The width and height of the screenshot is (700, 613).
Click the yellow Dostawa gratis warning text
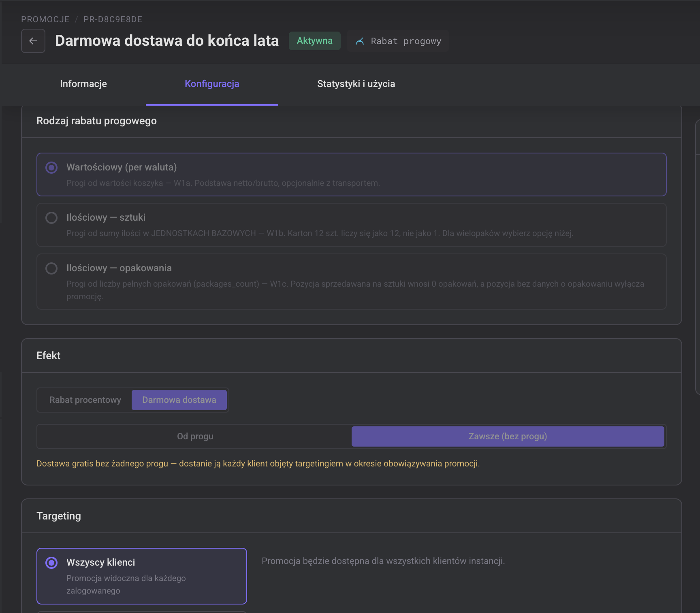pyautogui.click(x=258, y=464)
